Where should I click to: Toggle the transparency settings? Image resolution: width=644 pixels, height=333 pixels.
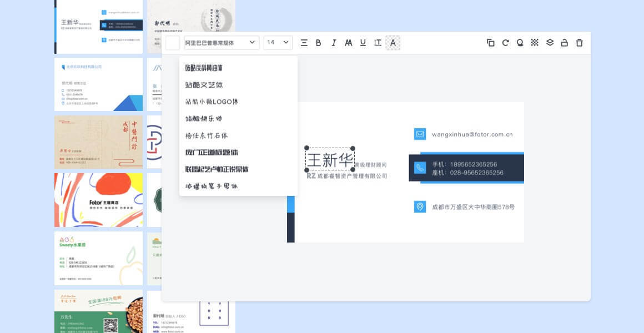click(534, 43)
